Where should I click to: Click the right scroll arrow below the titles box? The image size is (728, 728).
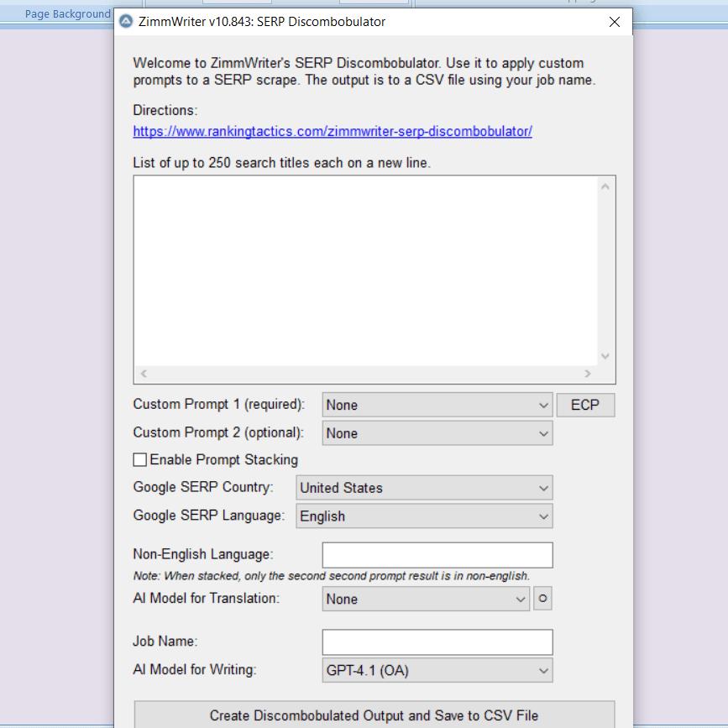(x=589, y=373)
